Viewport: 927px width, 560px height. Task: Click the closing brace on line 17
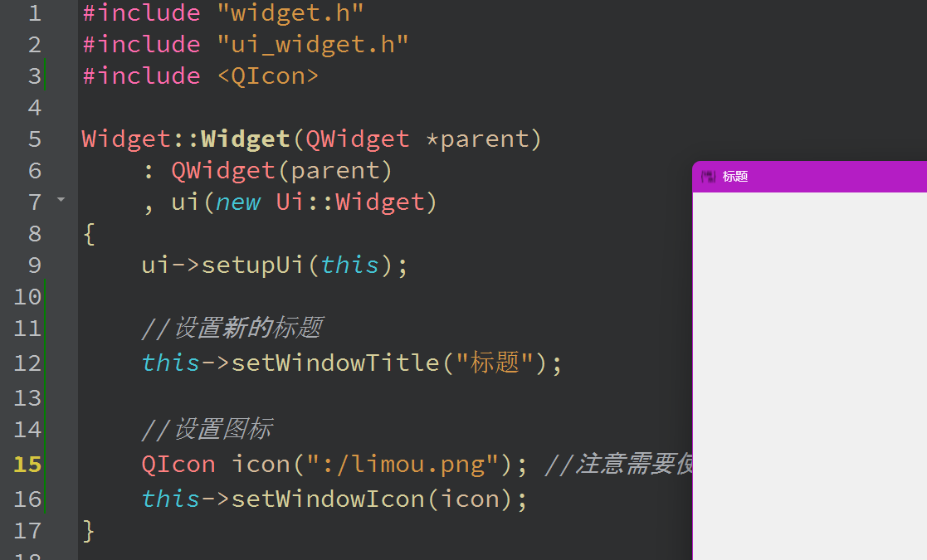(x=89, y=530)
